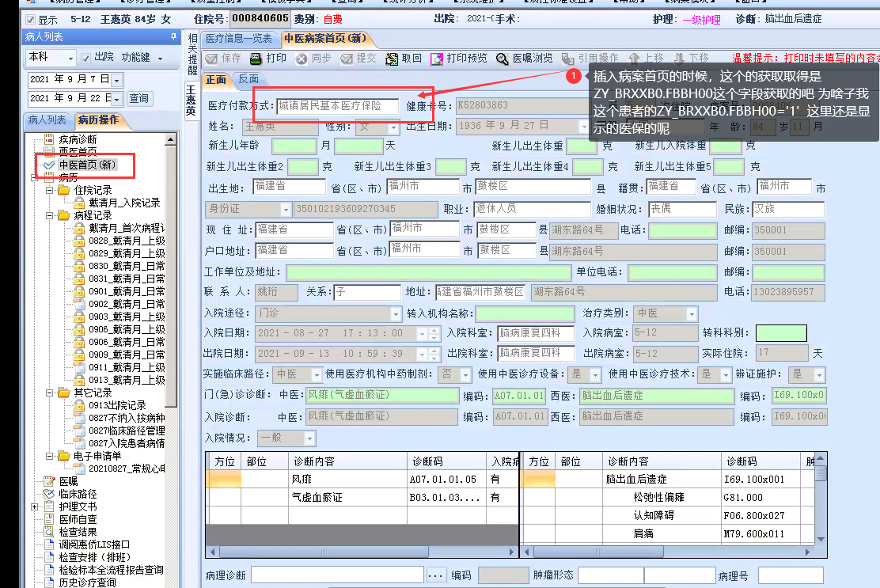Click the 提交 submit toolbar icon
Image resolution: width=880 pixels, height=588 pixels.
347,59
